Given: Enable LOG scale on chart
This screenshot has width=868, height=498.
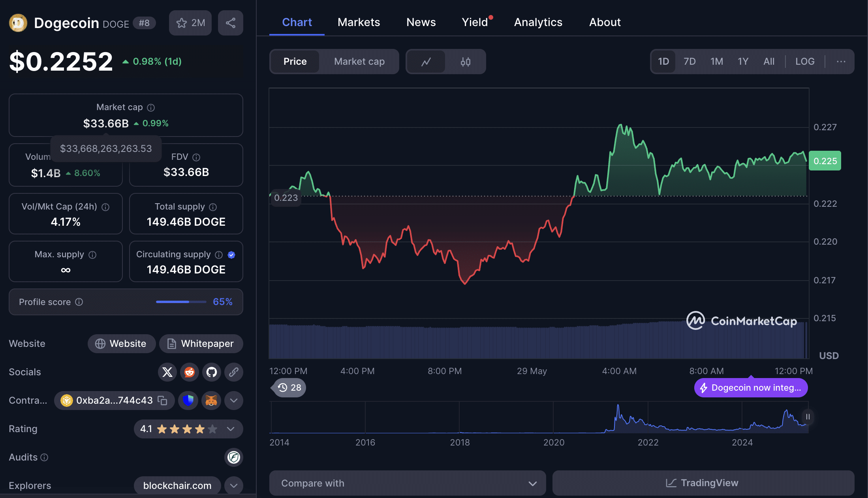Looking at the screenshot, I should (804, 62).
